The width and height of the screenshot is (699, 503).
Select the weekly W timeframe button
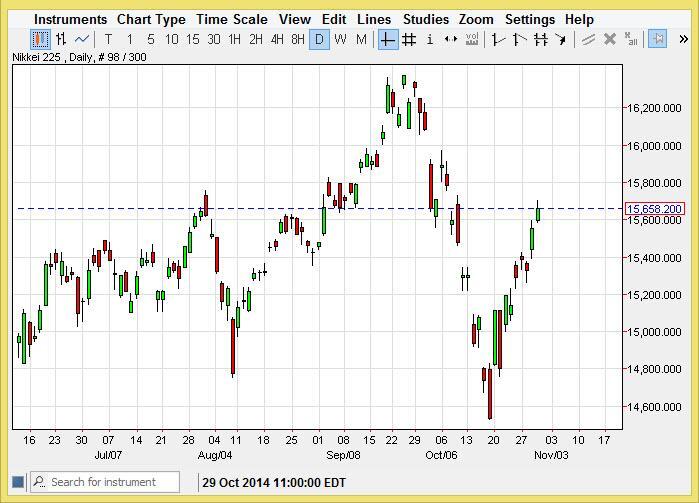point(340,40)
